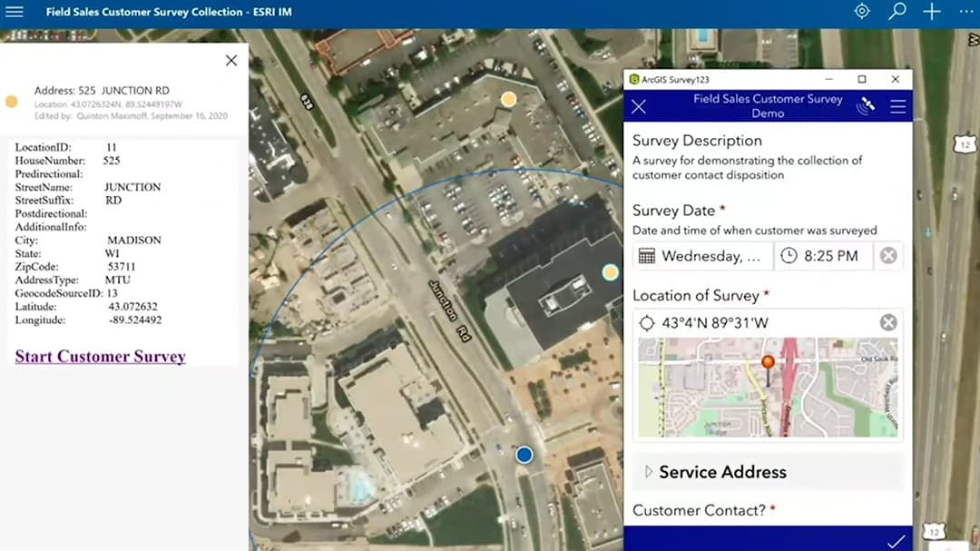Screen dimensions: 980x551
Task: Open the search tool in the top toolbar
Action: (x=897, y=12)
